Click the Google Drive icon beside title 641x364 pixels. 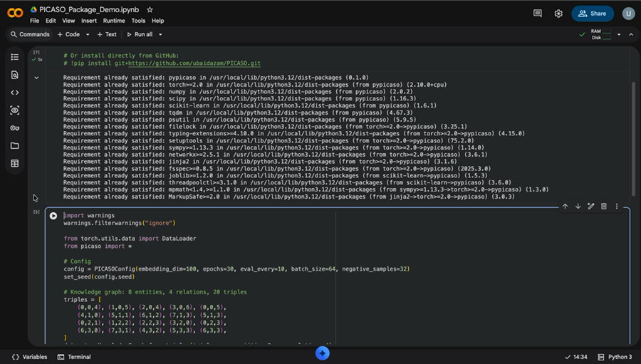(x=33, y=9)
